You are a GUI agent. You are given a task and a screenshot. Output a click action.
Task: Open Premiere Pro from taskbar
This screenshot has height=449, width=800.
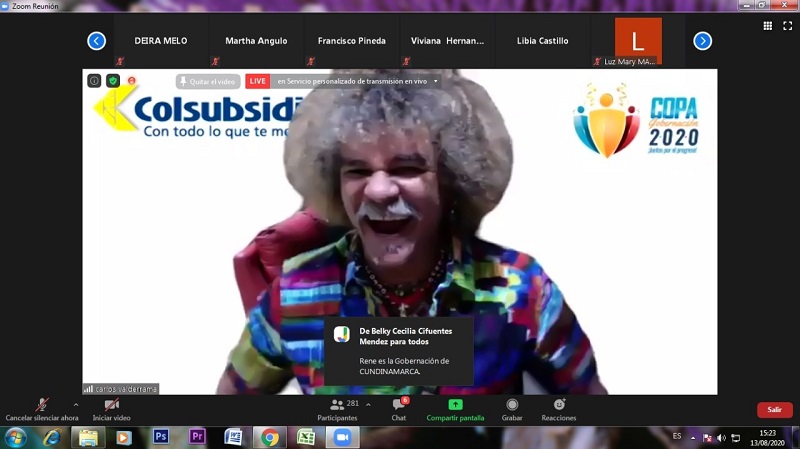[x=197, y=437]
